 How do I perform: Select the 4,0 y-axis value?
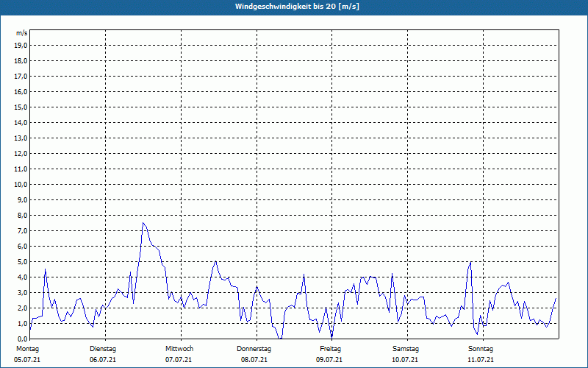click(21, 277)
